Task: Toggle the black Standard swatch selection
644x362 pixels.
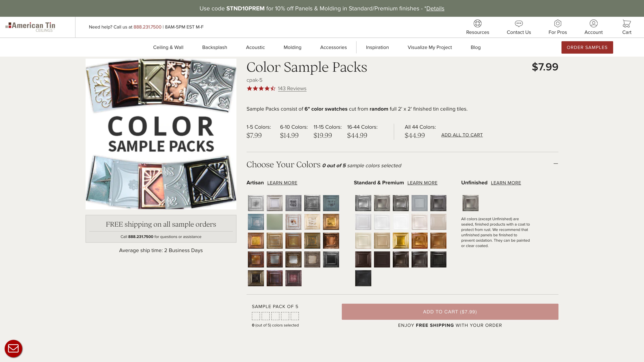Action: click(x=363, y=278)
